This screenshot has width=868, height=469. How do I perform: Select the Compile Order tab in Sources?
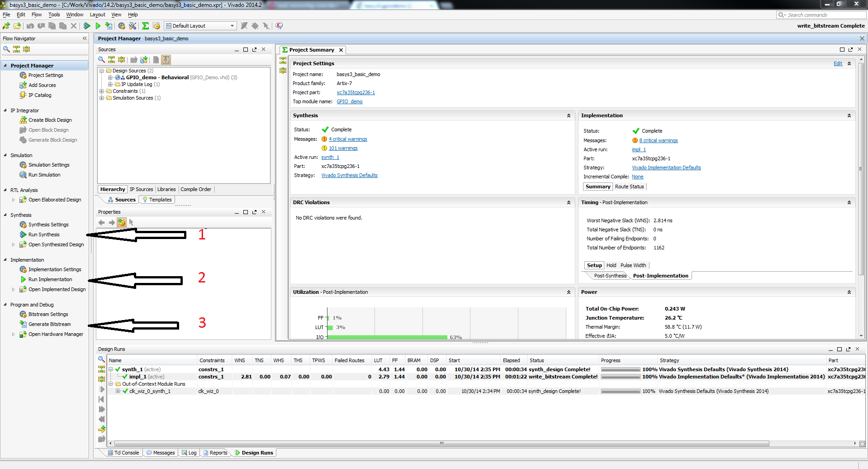coord(196,189)
